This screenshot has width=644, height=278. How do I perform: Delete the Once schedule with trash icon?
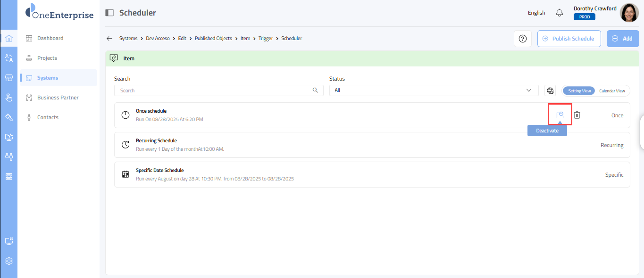click(x=577, y=115)
